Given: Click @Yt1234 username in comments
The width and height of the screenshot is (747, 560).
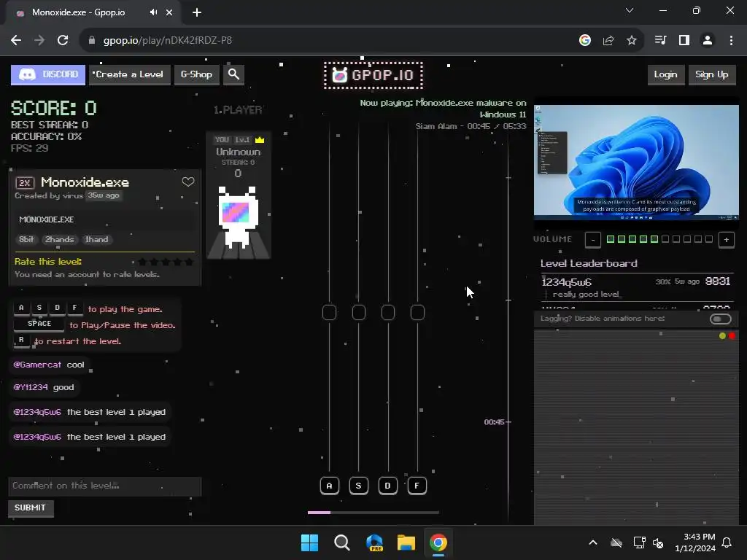Looking at the screenshot, I should (x=31, y=388).
